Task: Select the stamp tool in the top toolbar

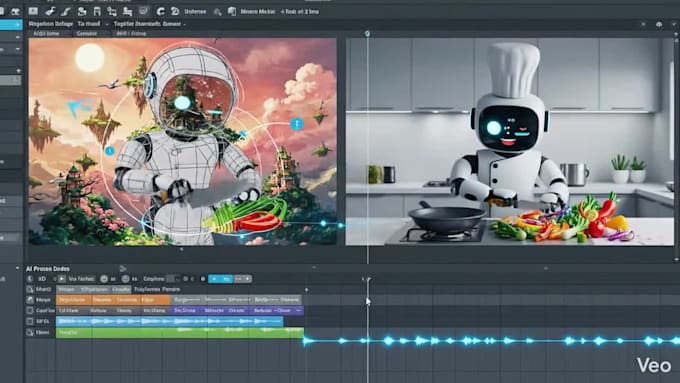Action: point(82,11)
